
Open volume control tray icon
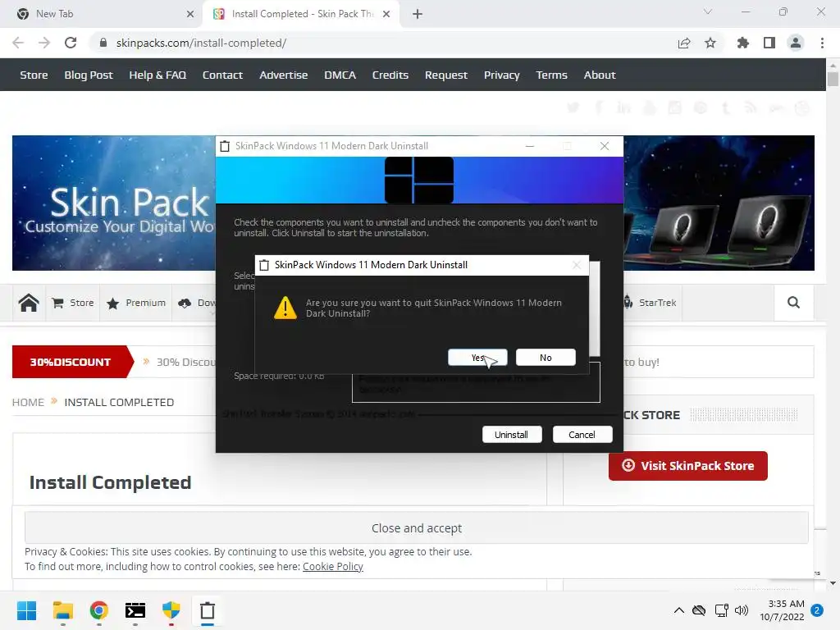tap(742, 610)
